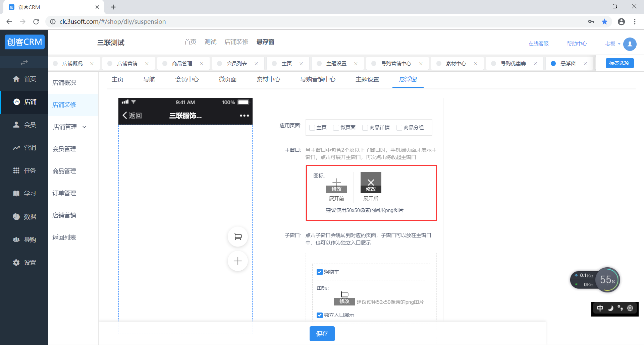
Task: Switch to the 主题设置 sub-tab
Action: click(x=367, y=79)
